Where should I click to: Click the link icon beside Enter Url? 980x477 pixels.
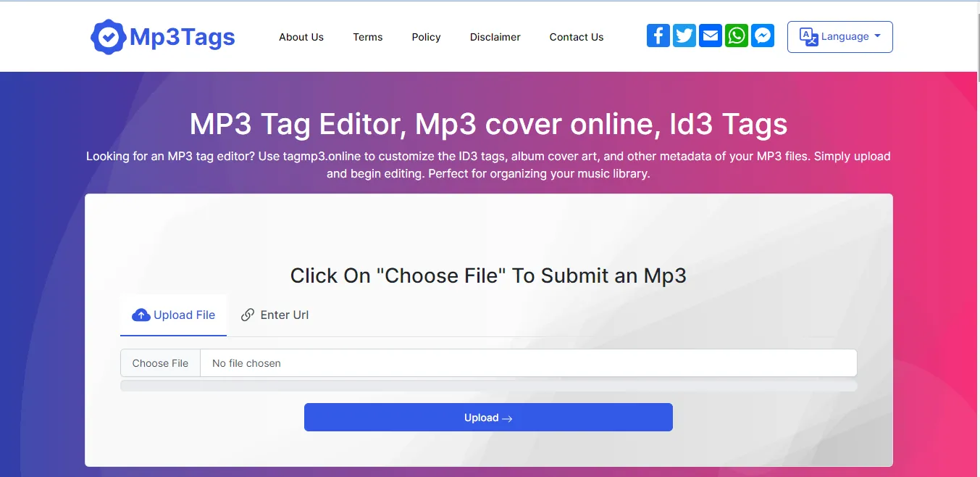point(248,315)
